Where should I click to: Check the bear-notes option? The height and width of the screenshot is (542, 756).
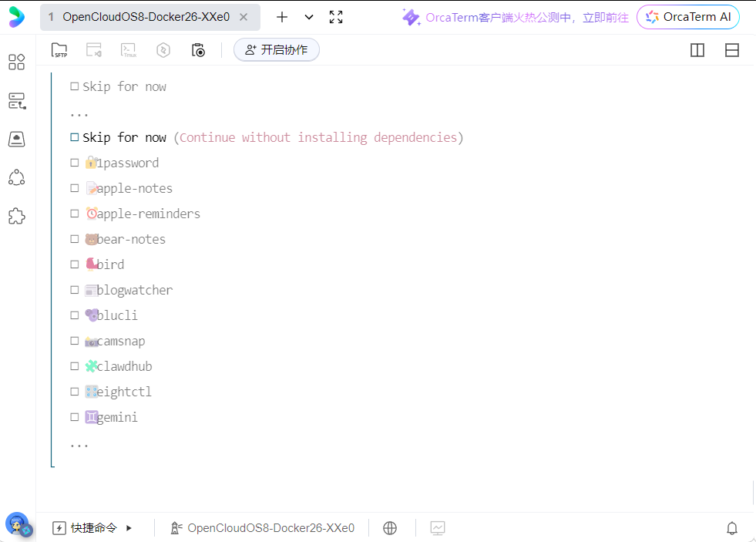click(74, 239)
